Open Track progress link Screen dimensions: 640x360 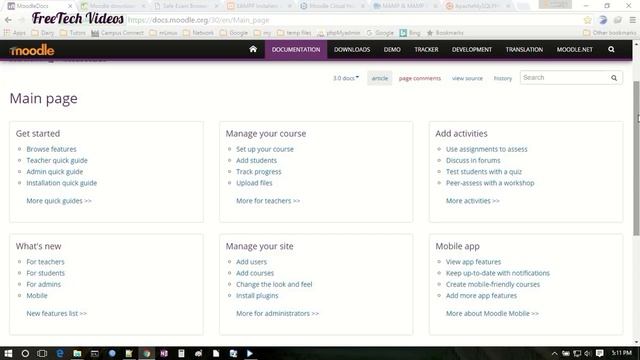pos(258,172)
